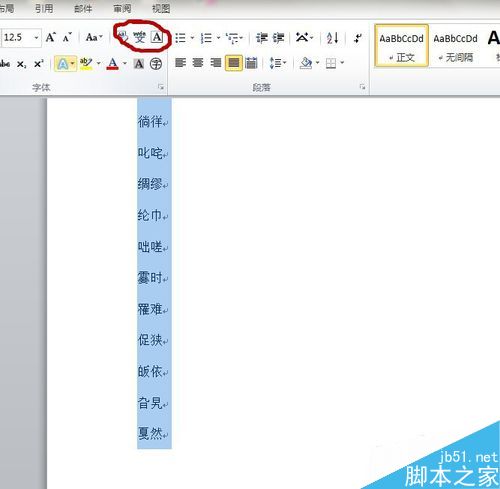The image size is (500, 489).
Task: Toggle Show/Hide paragraph marks
Action: [358, 38]
